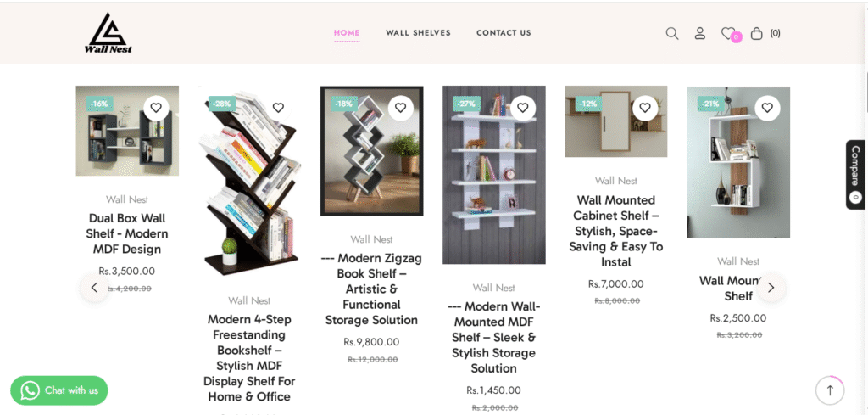
Task: Toggle wishlist heart on Zigzag Book Shelf
Action: 401,108
